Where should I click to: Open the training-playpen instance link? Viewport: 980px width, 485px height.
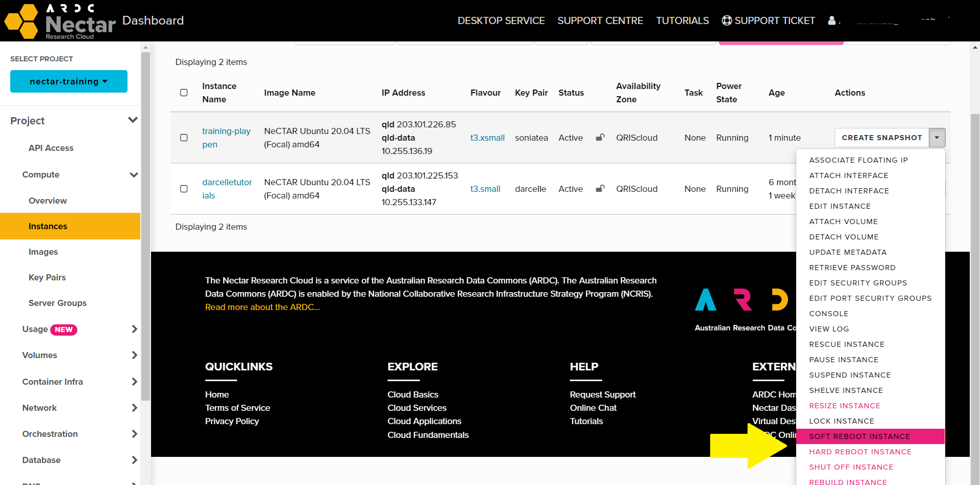click(226, 138)
